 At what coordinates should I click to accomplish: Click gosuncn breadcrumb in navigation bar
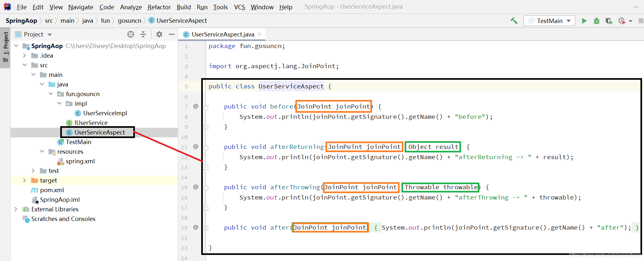(129, 21)
